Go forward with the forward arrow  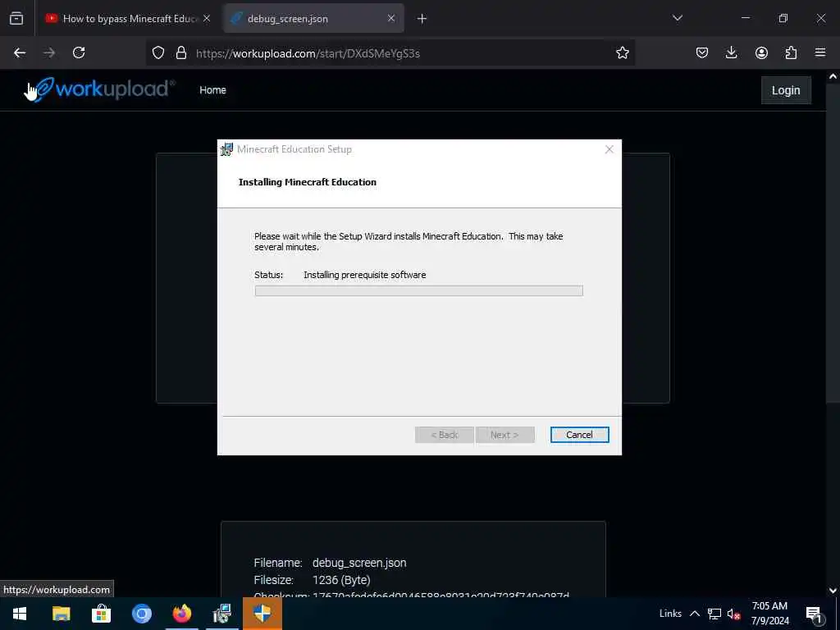49,53
